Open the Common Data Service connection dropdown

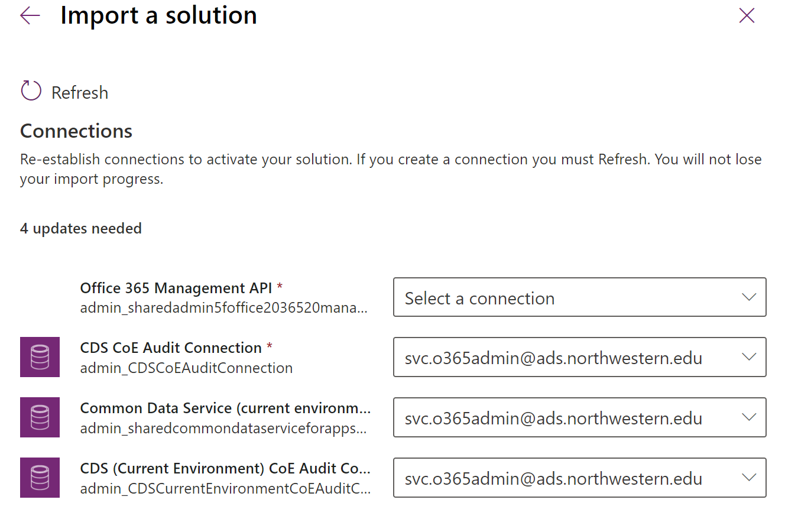click(579, 417)
